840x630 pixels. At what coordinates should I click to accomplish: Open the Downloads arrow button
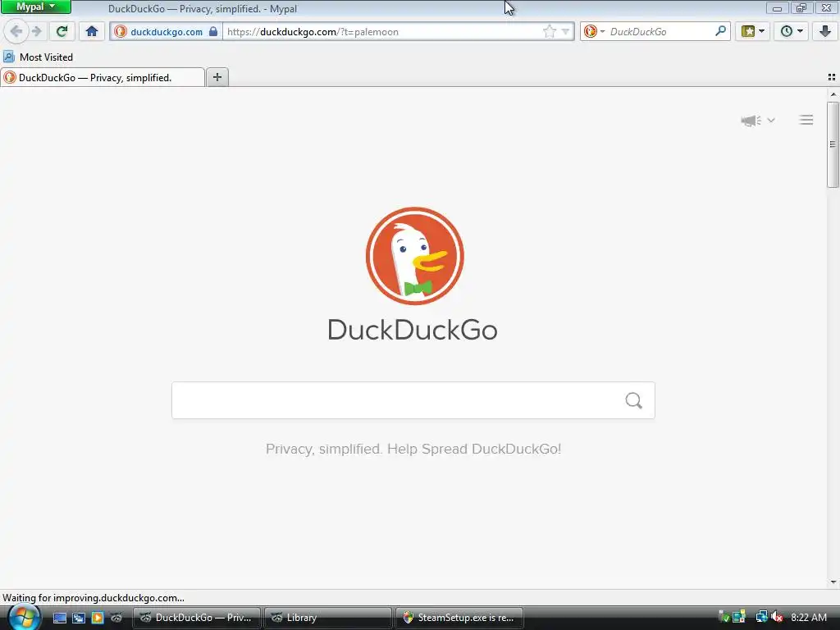tap(825, 32)
